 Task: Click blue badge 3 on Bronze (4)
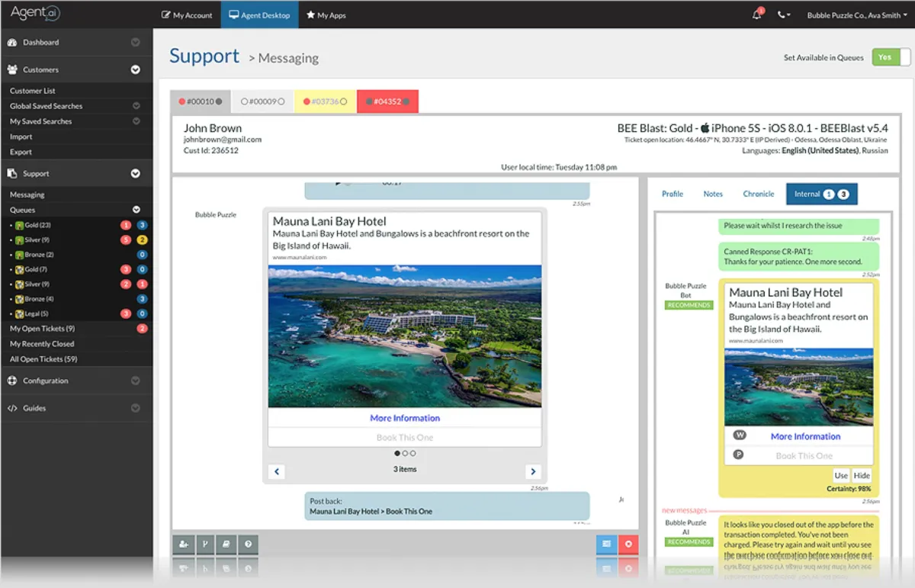142,299
